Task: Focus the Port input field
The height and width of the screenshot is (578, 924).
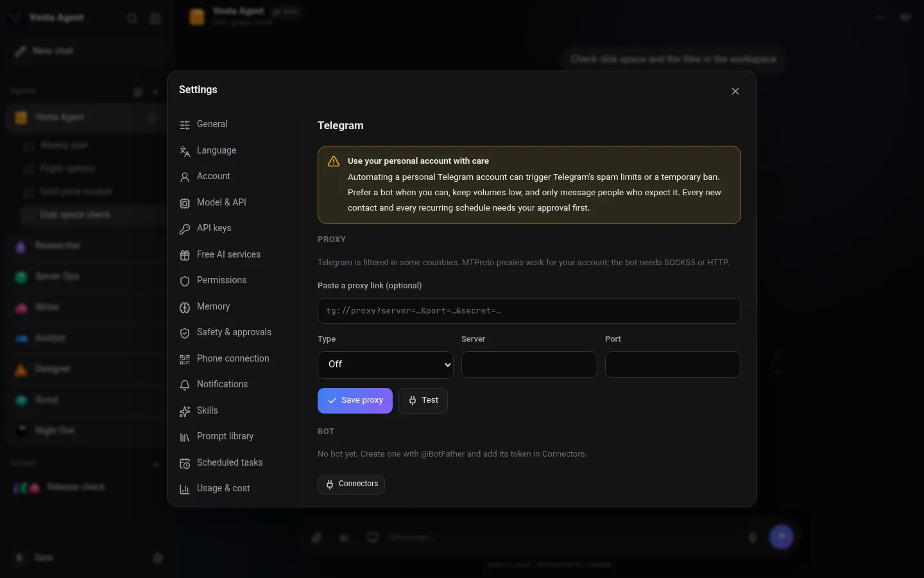Action: coord(673,364)
